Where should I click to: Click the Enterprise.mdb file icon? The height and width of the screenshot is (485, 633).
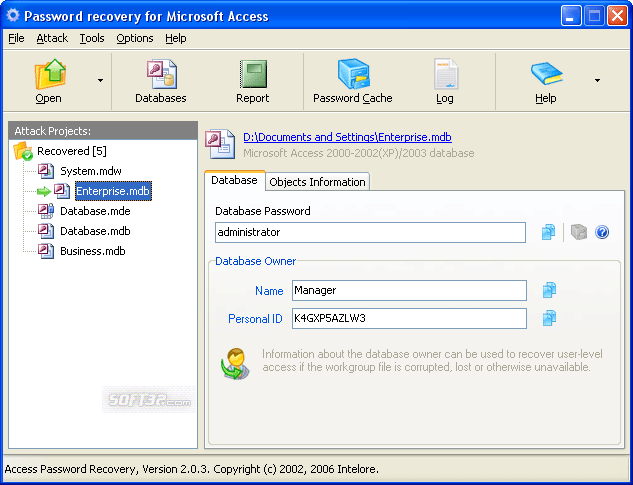[62, 191]
